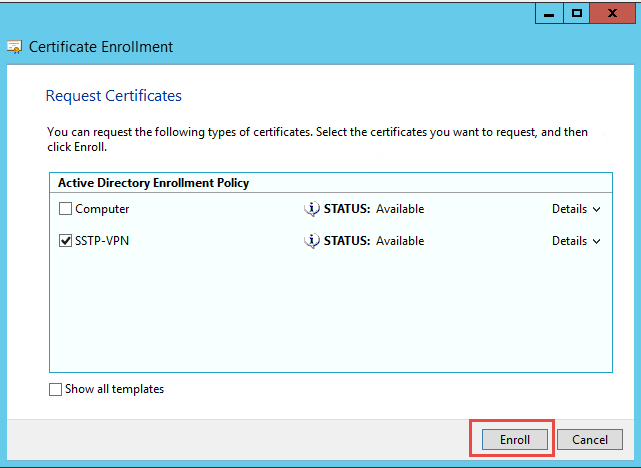Click the Certificate Enrollment window title
641x468 pixels.
coord(101,47)
